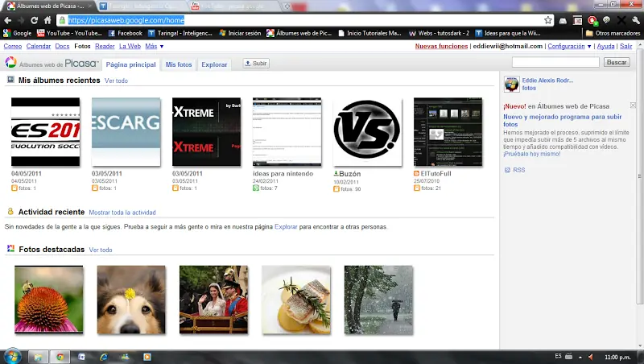
Task: Click the browser address bar URL
Action: click(x=126, y=20)
